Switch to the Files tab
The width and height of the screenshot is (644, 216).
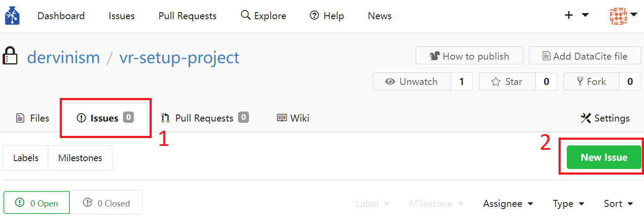(33, 118)
